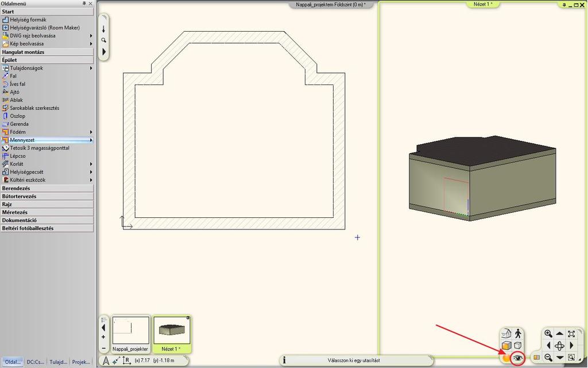Viewport: 588px width, 368px height.
Task: Open the Hangulat montázs section
Action: tap(47, 52)
